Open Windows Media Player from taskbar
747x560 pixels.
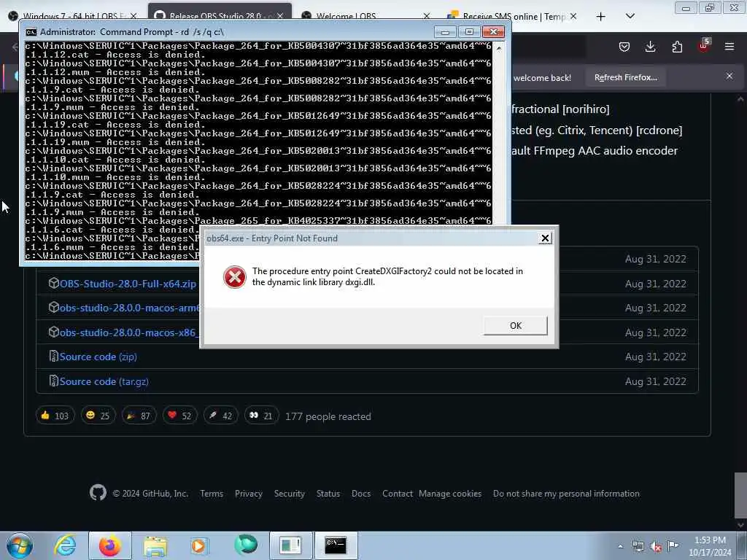[x=199, y=545]
